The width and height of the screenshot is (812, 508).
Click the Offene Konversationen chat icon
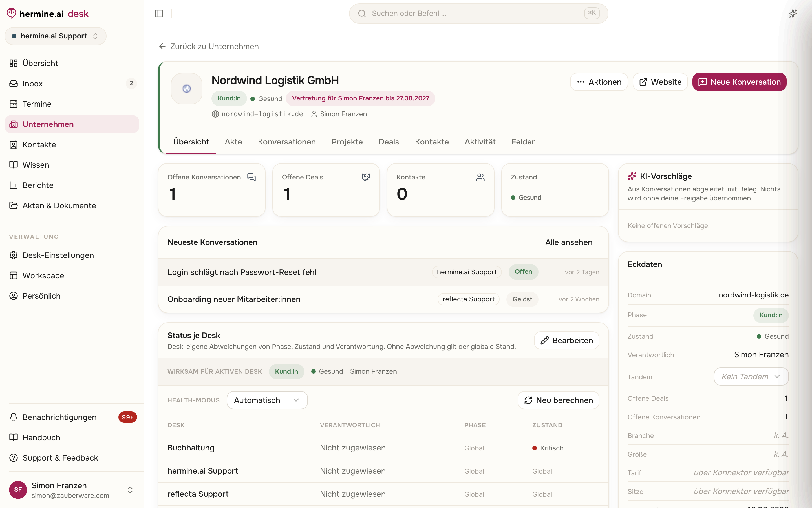tap(251, 177)
